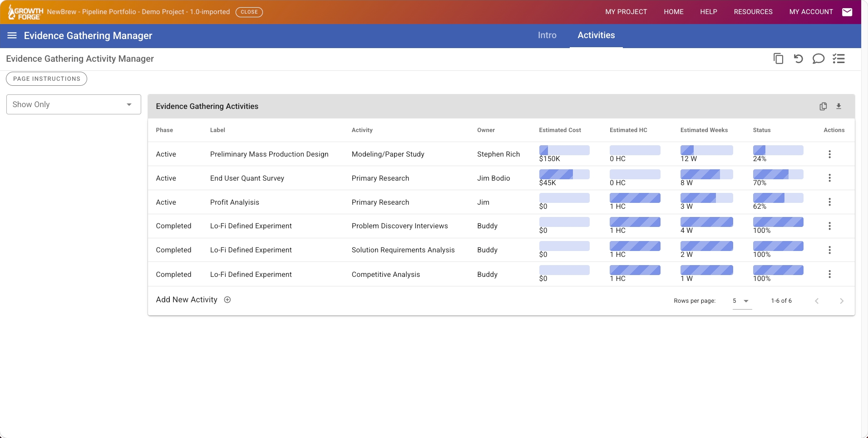Sort by the Status column header
868x438 pixels.
(762, 130)
